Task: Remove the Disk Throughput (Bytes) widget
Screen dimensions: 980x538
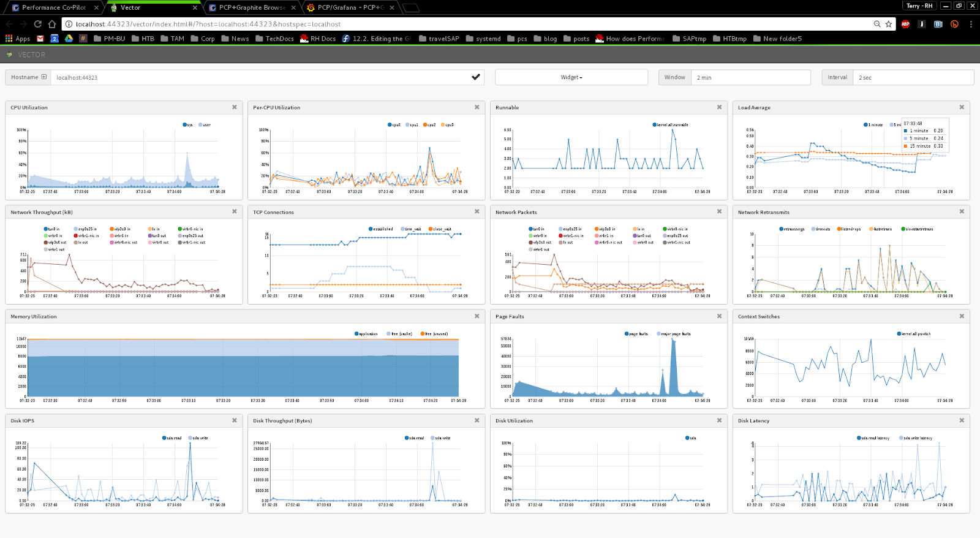Action: click(x=477, y=420)
